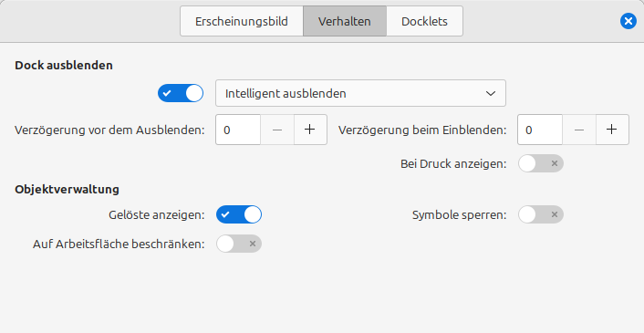Decrease Verzögerung beim Einblenden with minus
Image resolution: width=644 pixels, height=333 pixels.
579,130
